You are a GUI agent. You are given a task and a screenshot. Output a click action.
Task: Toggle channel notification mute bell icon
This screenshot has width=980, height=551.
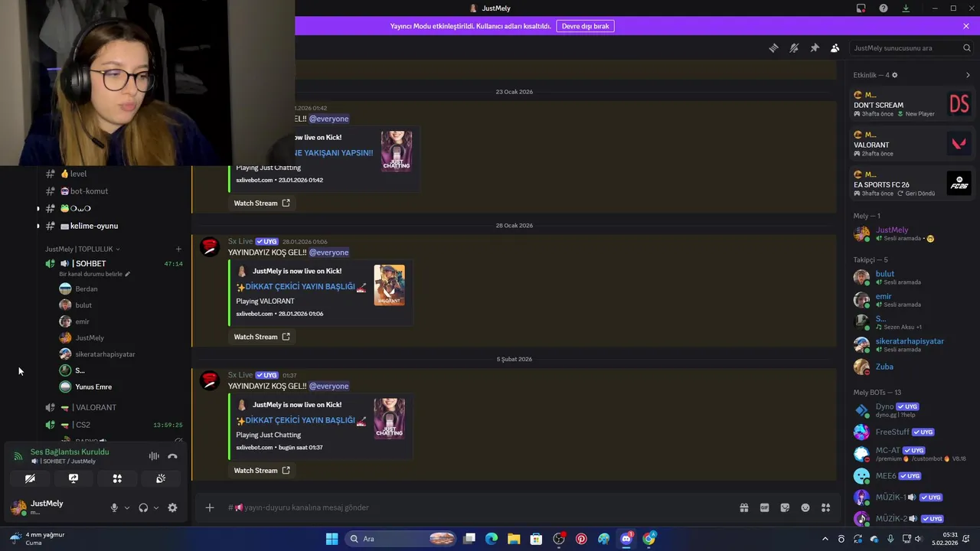click(794, 47)
